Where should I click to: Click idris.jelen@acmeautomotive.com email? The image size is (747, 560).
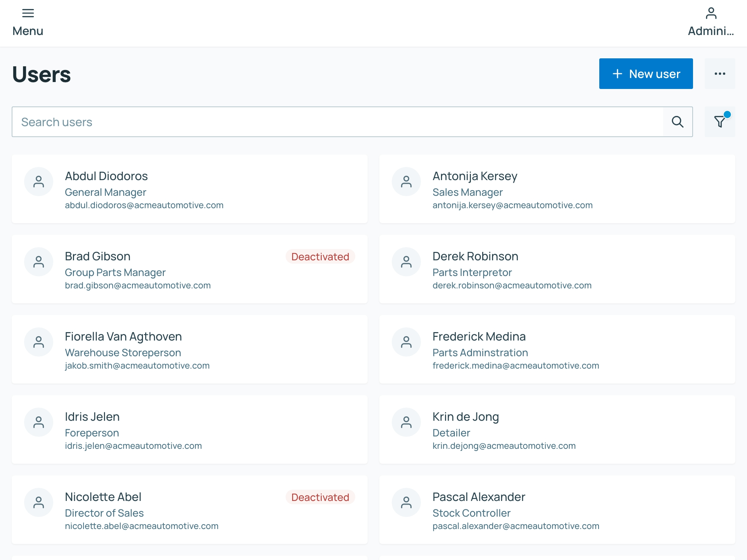tap(133, 446)
